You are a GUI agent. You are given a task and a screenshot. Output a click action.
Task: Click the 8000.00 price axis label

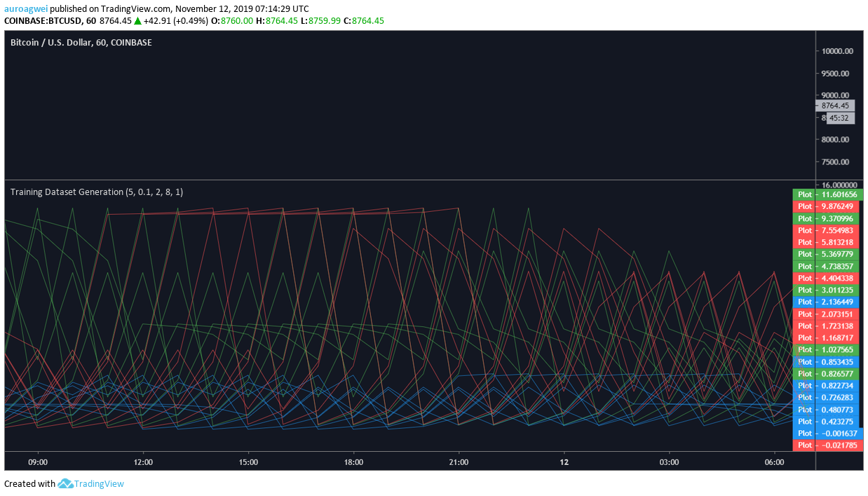[x=836, y=139]
